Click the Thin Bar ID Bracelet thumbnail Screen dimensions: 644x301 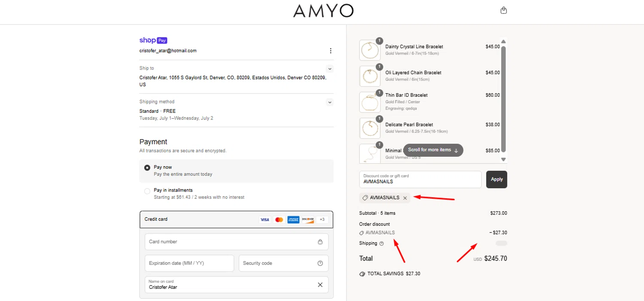[x=370, y=102]
